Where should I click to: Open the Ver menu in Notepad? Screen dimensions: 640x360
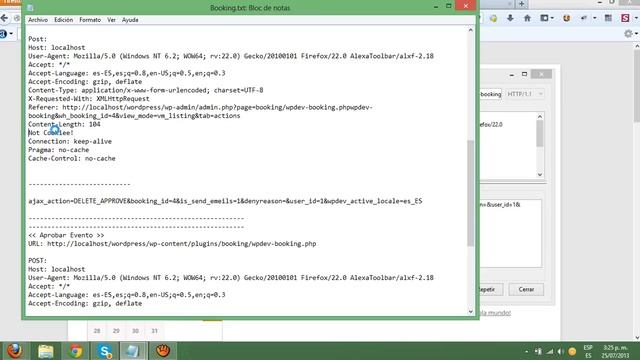point(111,20)
